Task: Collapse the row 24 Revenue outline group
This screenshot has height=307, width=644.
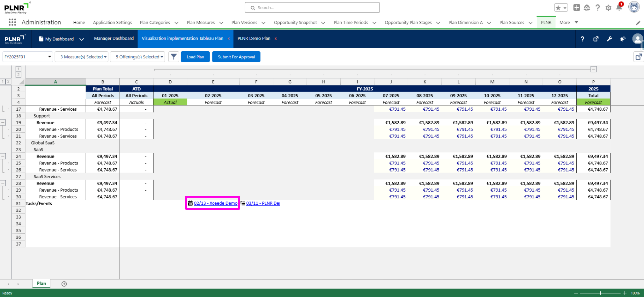Action: click(x=3, y=156)
